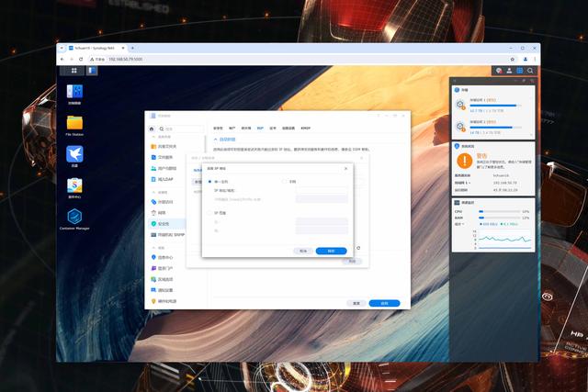
Task: Select 通知设置 in Control Panel sidebar
Action: tap(163, 290)
